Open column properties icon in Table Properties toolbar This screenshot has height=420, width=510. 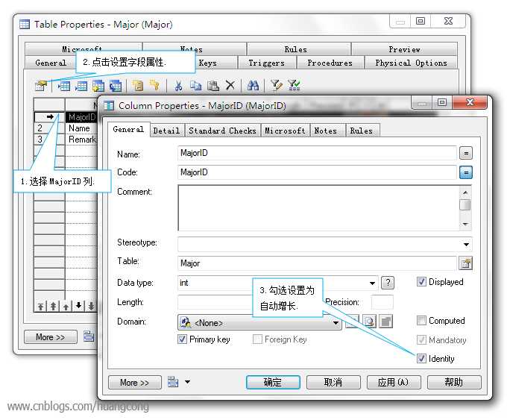click(x=41, y=86)
